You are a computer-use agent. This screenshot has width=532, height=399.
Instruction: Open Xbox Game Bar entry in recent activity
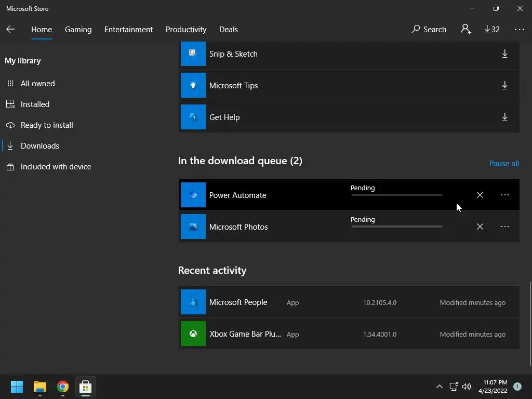coord(349,334)
